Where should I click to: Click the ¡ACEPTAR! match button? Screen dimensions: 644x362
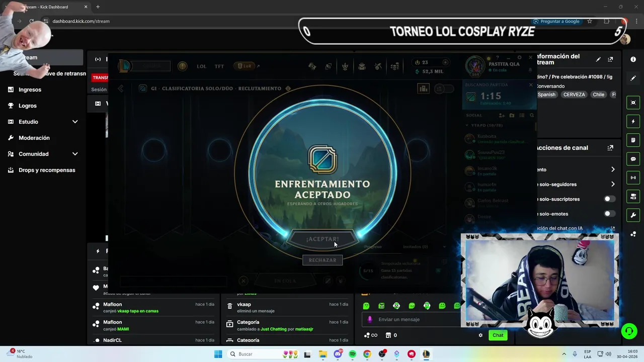tap(323, 239)
